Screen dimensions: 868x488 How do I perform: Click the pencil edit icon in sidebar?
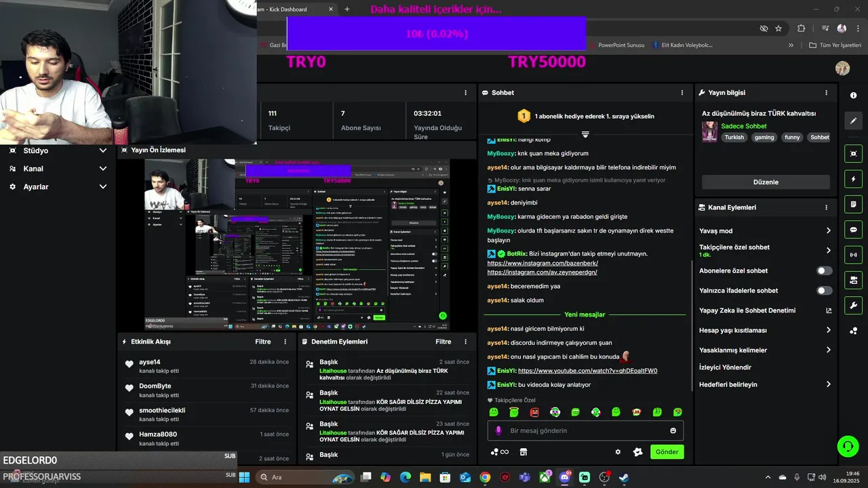[854, 121]
